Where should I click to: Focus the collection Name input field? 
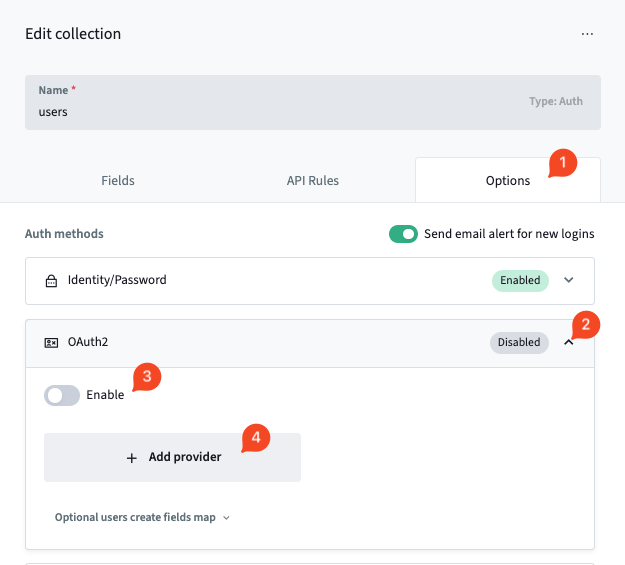pyautogui.click(x=270, y=112)
